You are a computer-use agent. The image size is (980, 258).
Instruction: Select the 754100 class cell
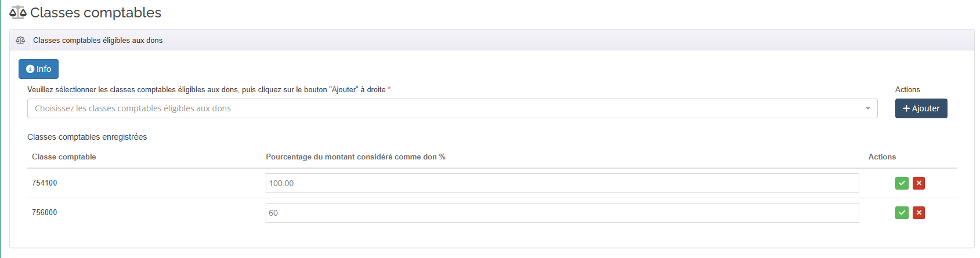point(45,183)
